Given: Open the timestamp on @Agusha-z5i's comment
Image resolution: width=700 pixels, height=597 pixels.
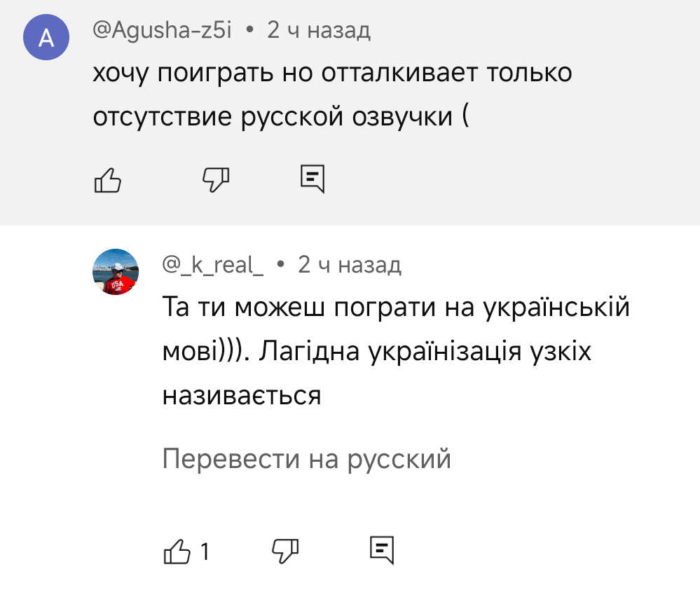Looking at the screenshot, I should pos(319,30).
